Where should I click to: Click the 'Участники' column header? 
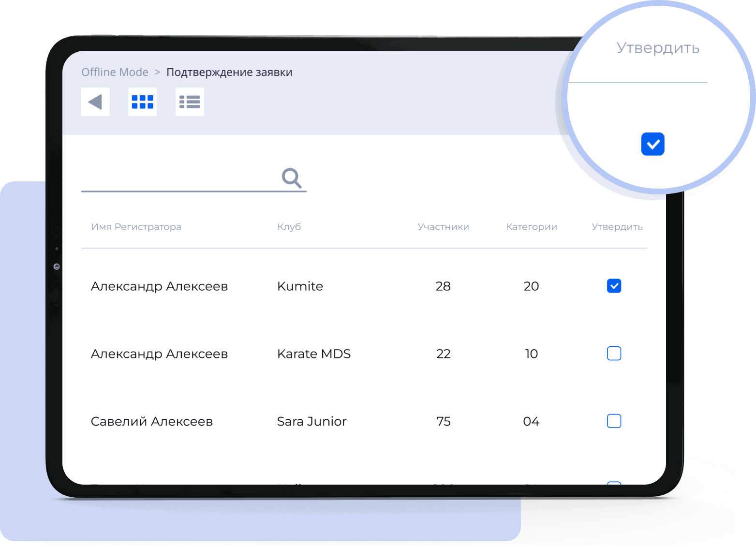[444, 227]
